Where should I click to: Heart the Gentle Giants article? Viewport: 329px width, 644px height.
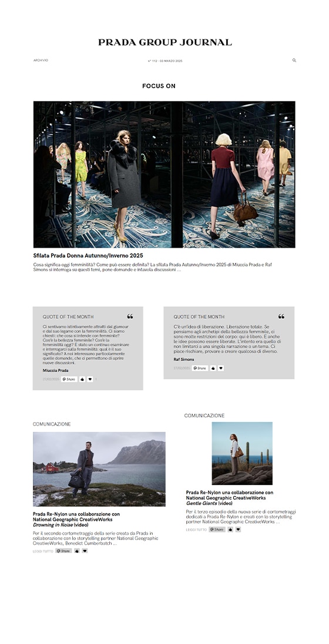(x=238, y=530)
